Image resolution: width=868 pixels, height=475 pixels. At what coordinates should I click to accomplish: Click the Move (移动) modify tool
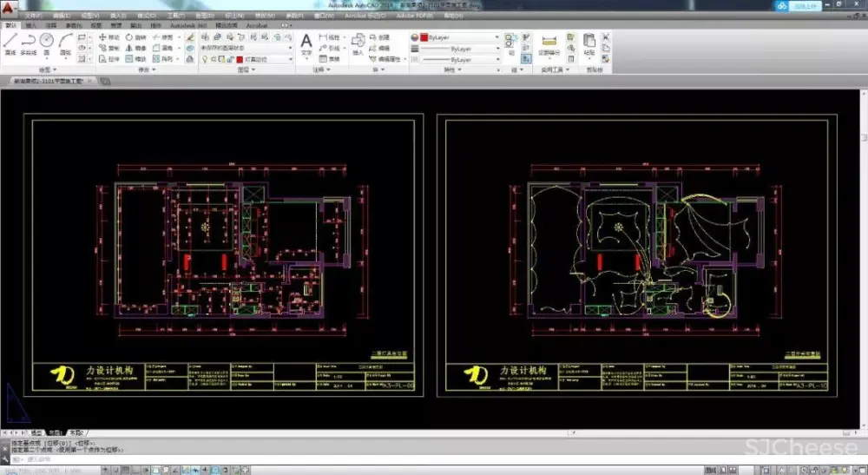pyautogui.click(x=109, y=37)
